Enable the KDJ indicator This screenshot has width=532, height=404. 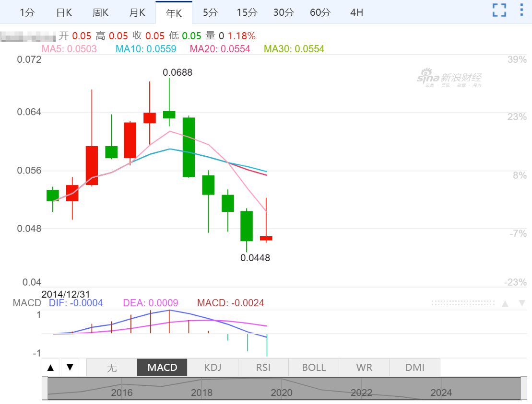coord(213,368)
